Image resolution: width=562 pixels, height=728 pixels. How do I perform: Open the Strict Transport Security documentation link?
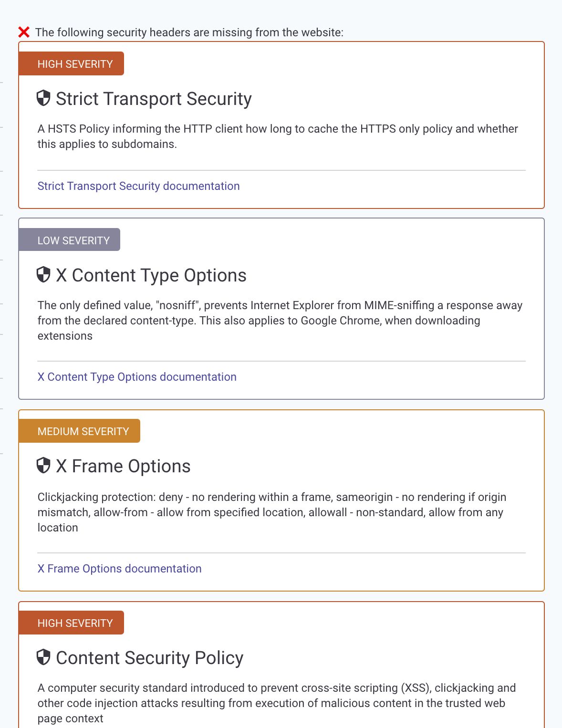(138, 186)
